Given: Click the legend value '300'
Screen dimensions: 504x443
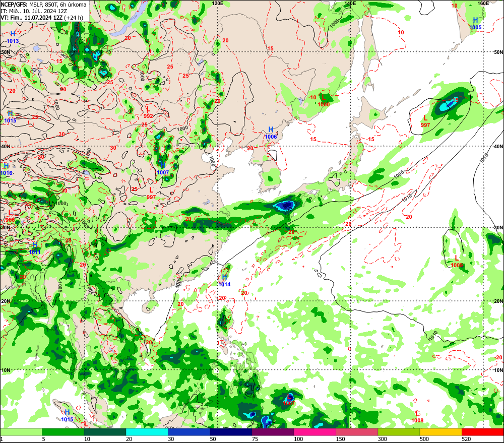Looking at the screenshot, I should (382, 439).
